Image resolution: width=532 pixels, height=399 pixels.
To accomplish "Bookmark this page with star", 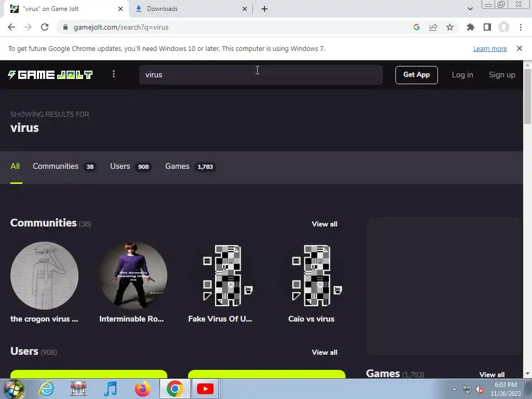I will coord(449,27).
